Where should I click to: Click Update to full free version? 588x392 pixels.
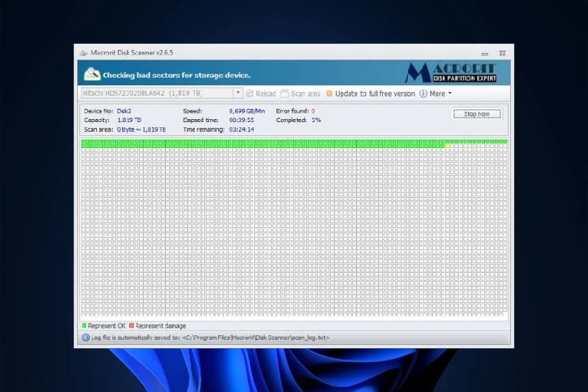(370, 93)
